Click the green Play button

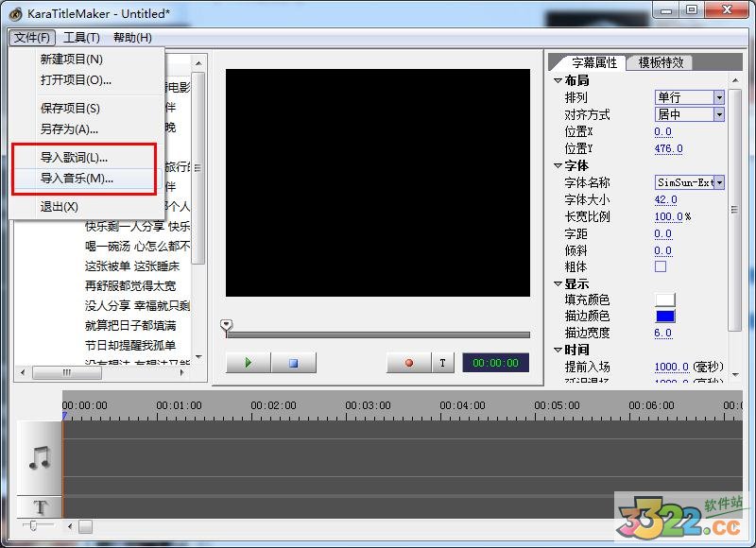point(248,363)
